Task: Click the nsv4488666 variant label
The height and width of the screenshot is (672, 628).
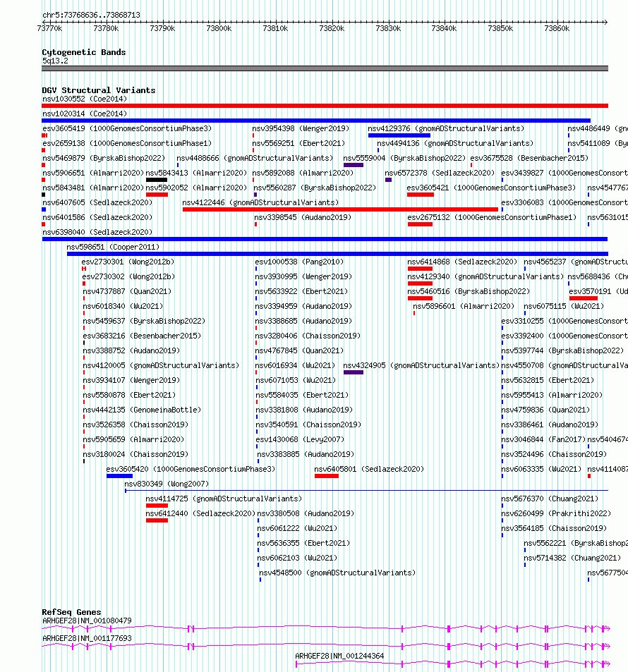Action: click(255, 158)
